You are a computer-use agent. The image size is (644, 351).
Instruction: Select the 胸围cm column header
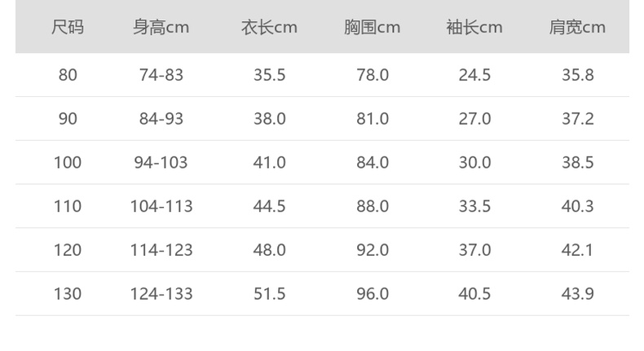tap(372, 28)
